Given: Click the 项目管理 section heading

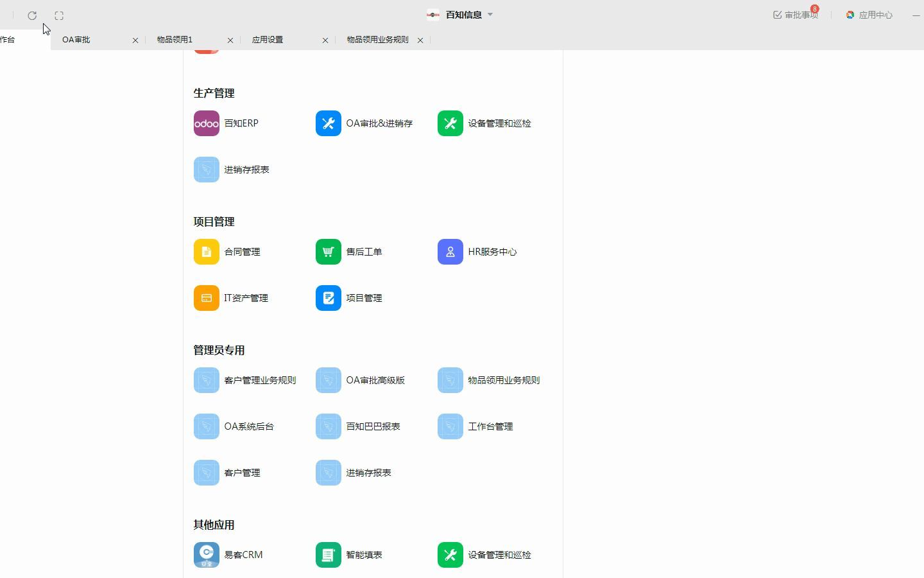Looking at the screenshot, I should coord(214,222).
